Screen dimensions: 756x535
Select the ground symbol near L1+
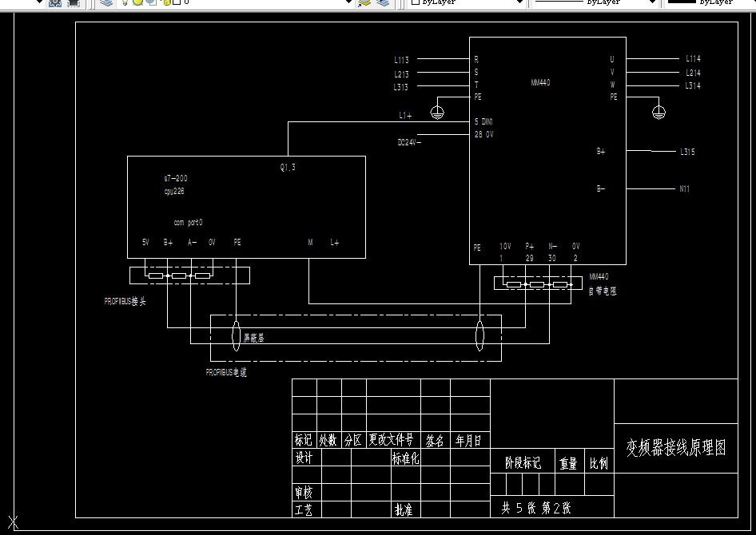[x=437, y=113]
